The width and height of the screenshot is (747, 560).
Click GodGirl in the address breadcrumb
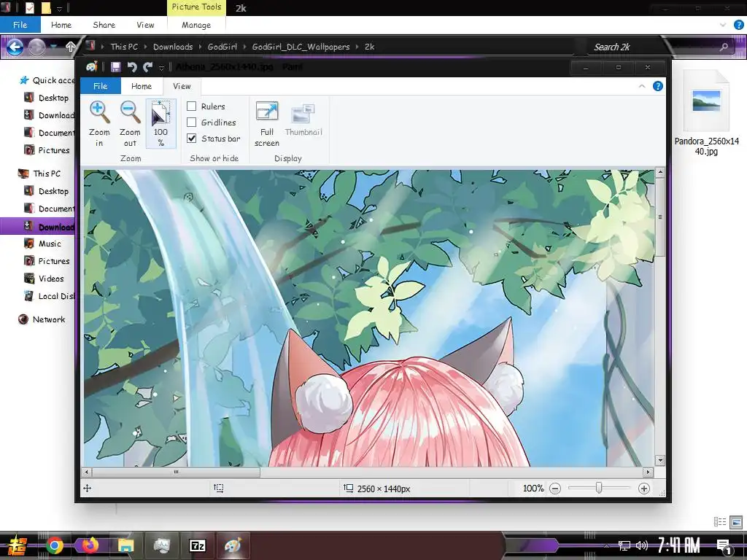click(222, 47)
